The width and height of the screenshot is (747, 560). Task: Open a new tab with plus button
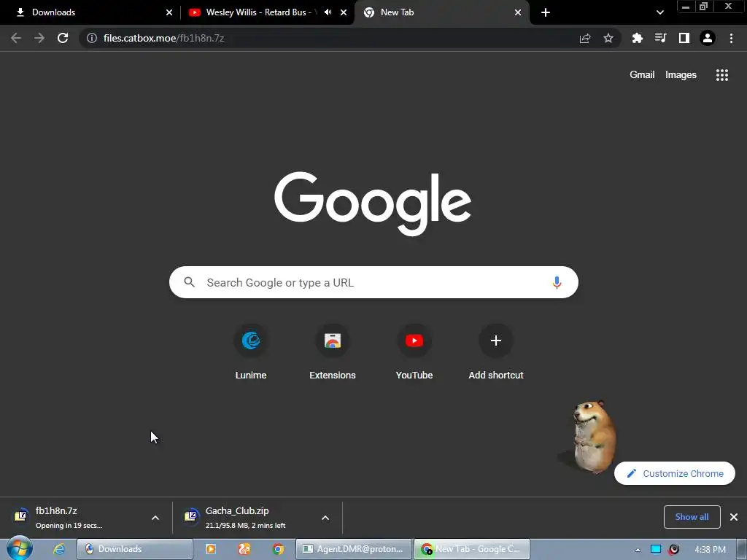coord(546,12)
